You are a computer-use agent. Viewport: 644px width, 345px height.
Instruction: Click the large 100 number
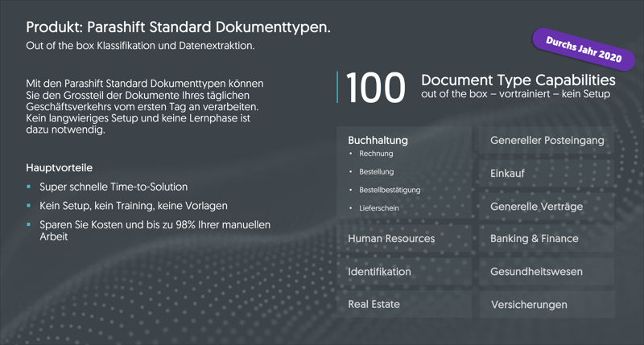(375, 88)
